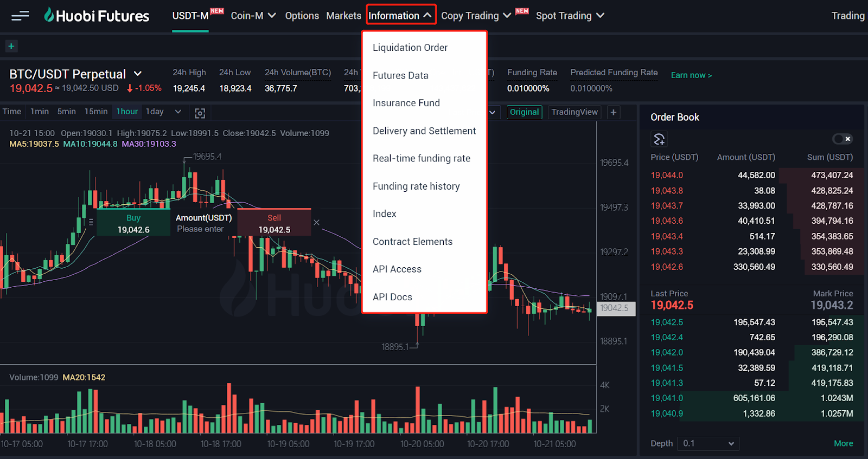Click 24h Volume(BTC) label
868x459 pixels.
point(298,73)
